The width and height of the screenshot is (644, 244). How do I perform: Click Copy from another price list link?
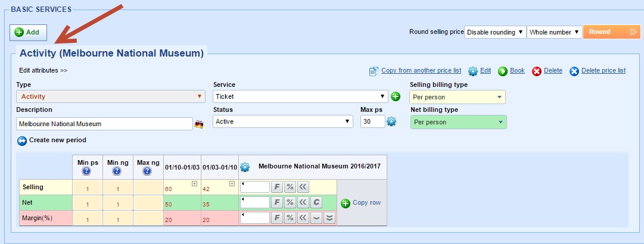[421, 71]
